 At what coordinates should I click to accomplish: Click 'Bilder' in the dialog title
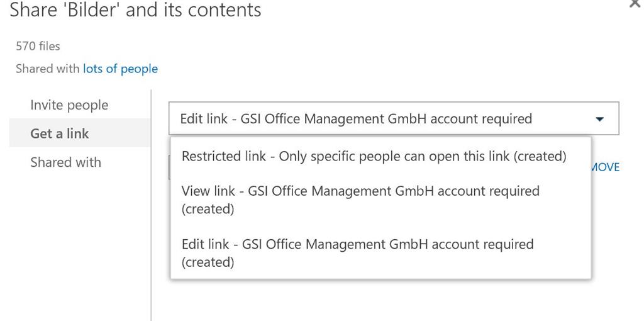[94, 10]
